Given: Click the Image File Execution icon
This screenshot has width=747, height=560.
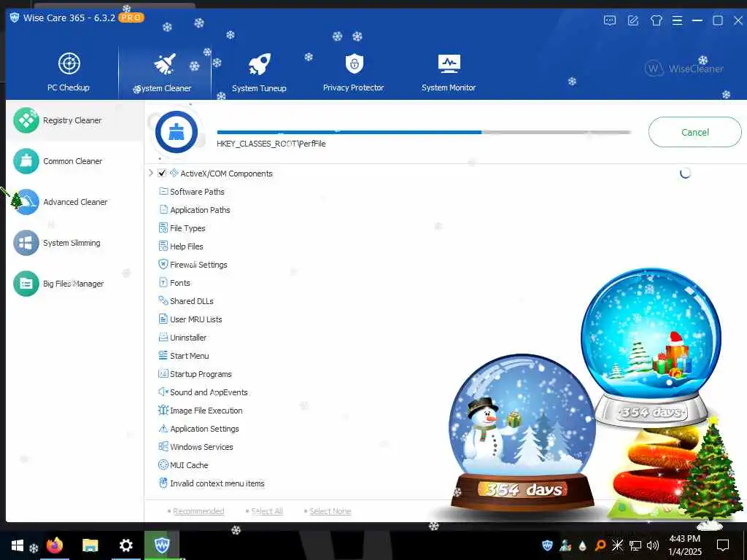Looking at the screenshot, I should pyautogui.click(x=163, y=410).
